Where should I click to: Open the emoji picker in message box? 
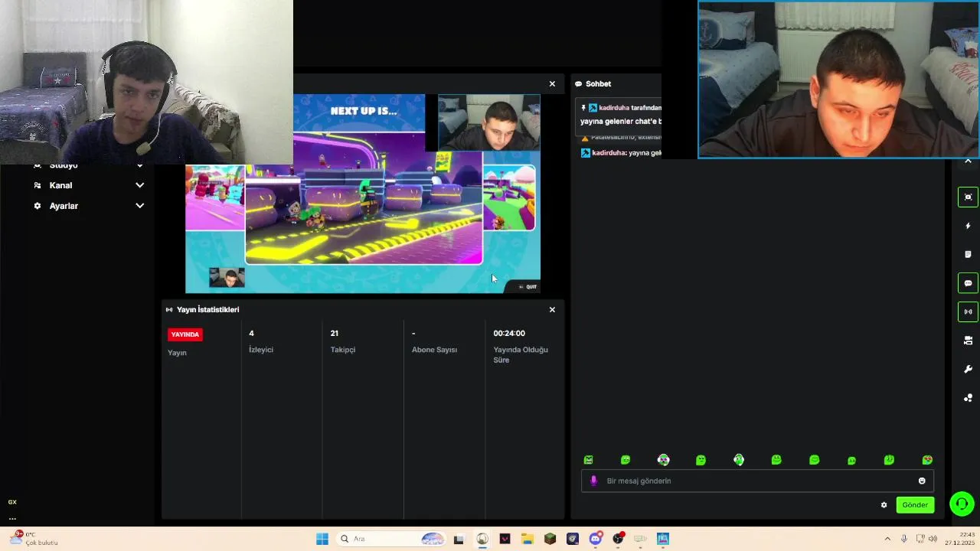[922, 481]
